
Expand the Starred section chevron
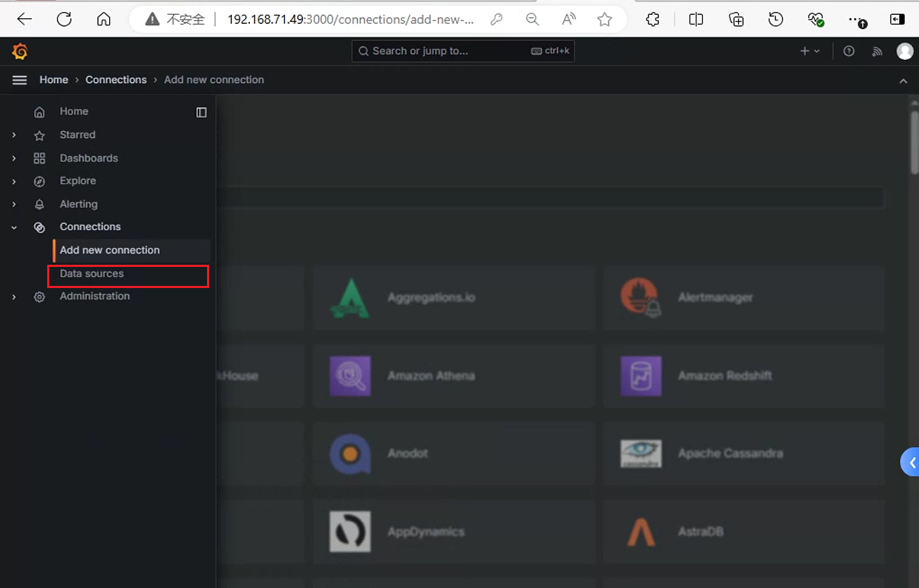coord(14,135)
